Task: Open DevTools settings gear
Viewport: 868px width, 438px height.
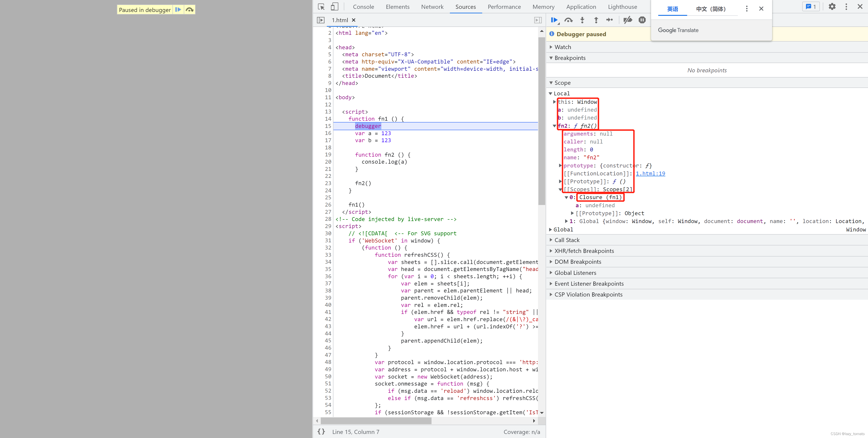Action: tap(832, 7)
